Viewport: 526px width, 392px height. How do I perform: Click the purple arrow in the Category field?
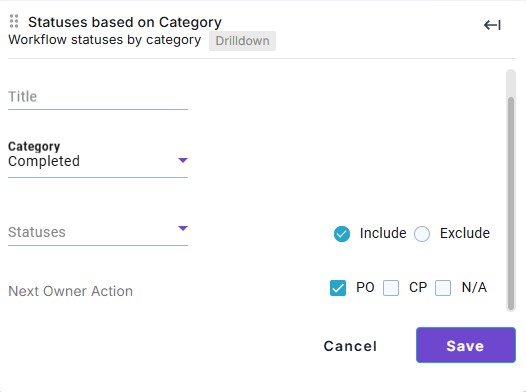coord(183,160)
